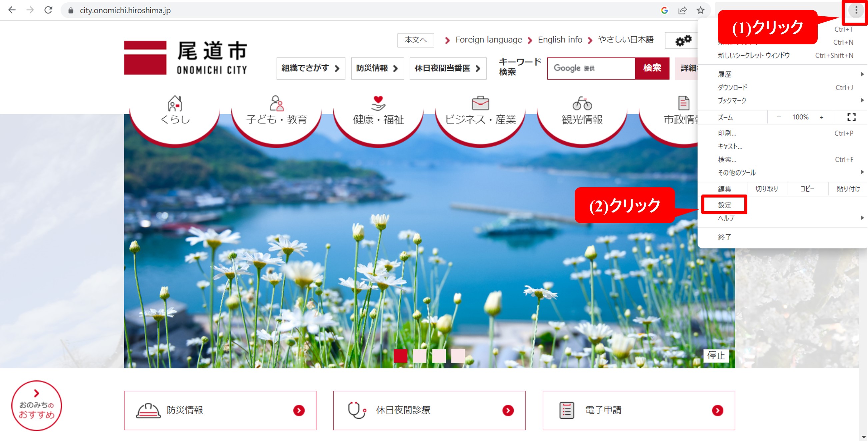Click form icon on 電子申請 card
This screenshot has width=868, height=441.
coord(566,410)
